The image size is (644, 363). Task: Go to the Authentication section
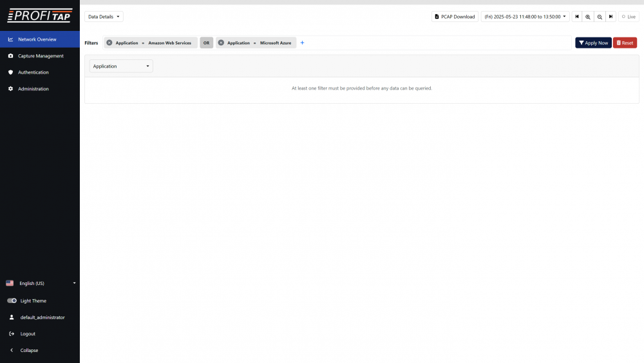[x=33, y=72]
